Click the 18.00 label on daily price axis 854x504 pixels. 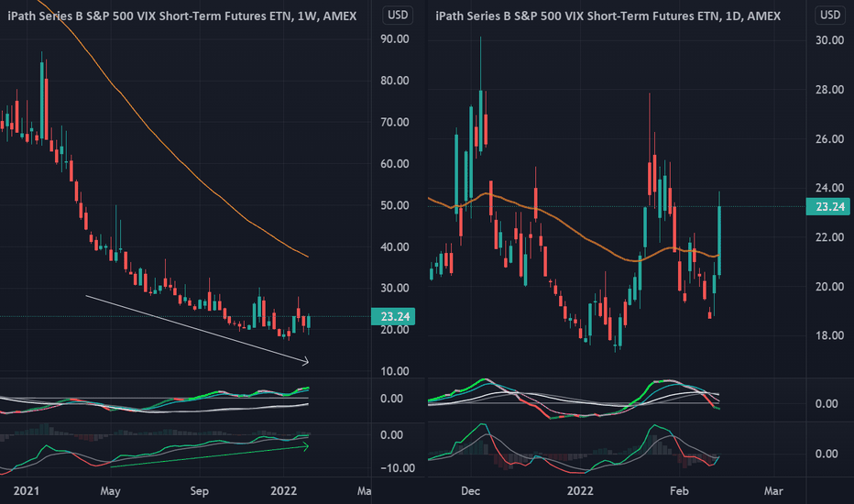tap(829, 335)
